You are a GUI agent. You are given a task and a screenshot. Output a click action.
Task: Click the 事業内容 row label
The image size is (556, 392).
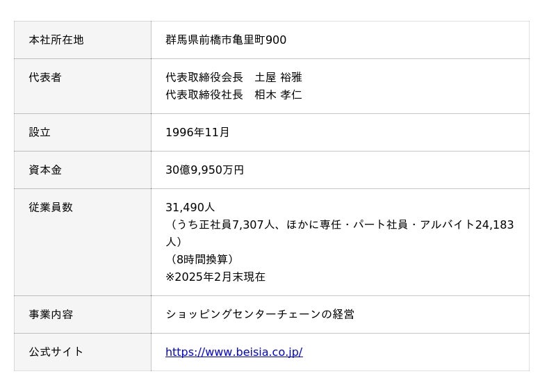[51, 314]
